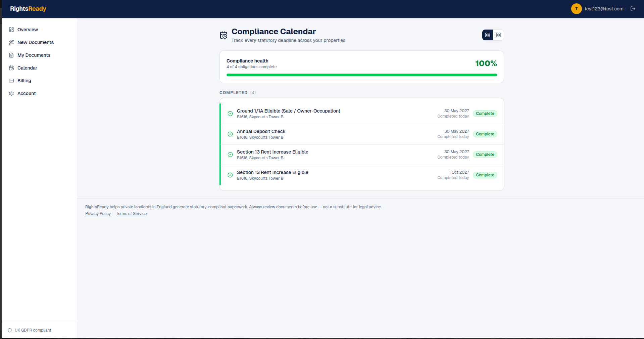Click the Compliance Calendar title
This screenshot has width=644, height=339.
(274, 32)
